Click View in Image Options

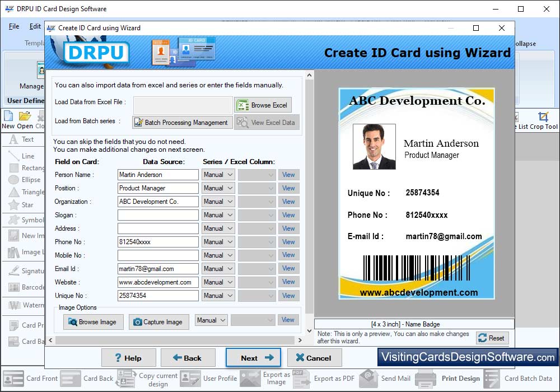pyautogui.click(x=288, y=320)
